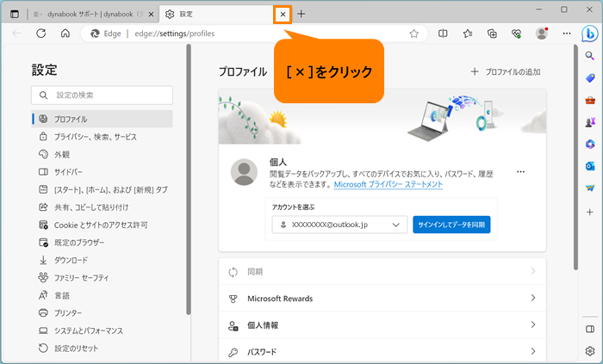Open sidebar settings gear icon
The width and height of the screenshot is (603, 364).
[x=590, y=351]
